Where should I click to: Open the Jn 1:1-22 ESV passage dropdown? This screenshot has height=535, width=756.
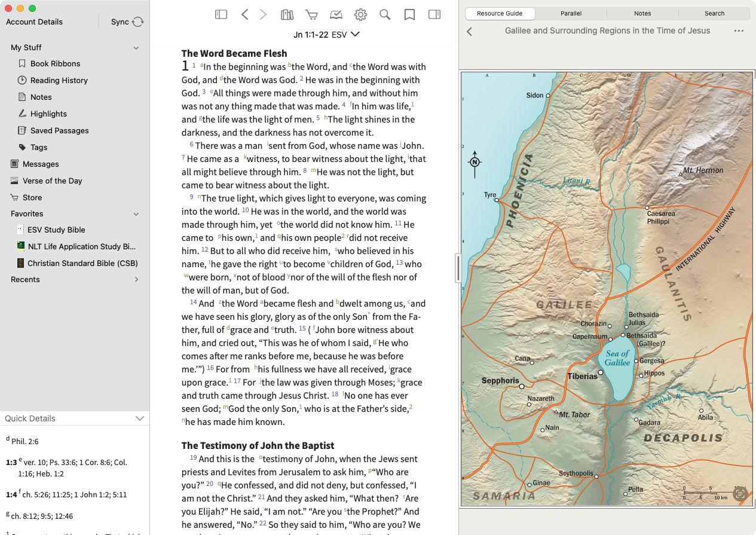(x=326, y=35)
